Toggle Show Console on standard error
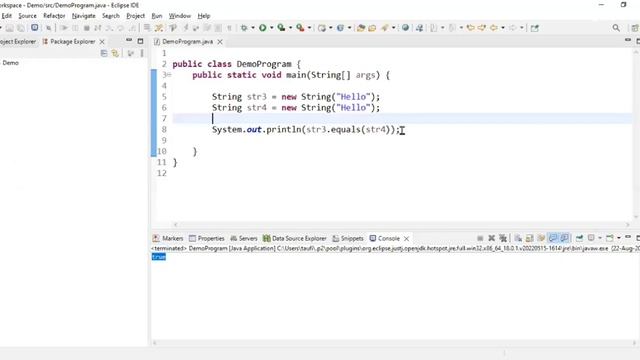The image size is (640, 360). (x=564, y=238)
